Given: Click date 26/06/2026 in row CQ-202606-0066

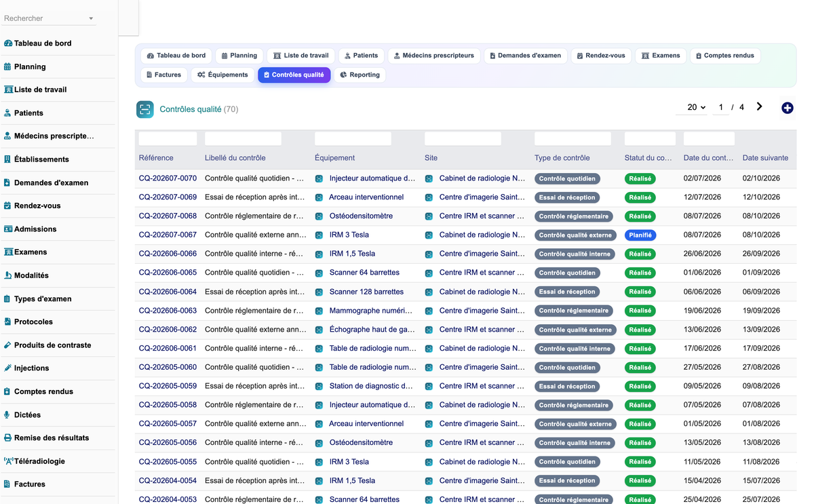Looking at the screenshot, I should click(702, 254).
